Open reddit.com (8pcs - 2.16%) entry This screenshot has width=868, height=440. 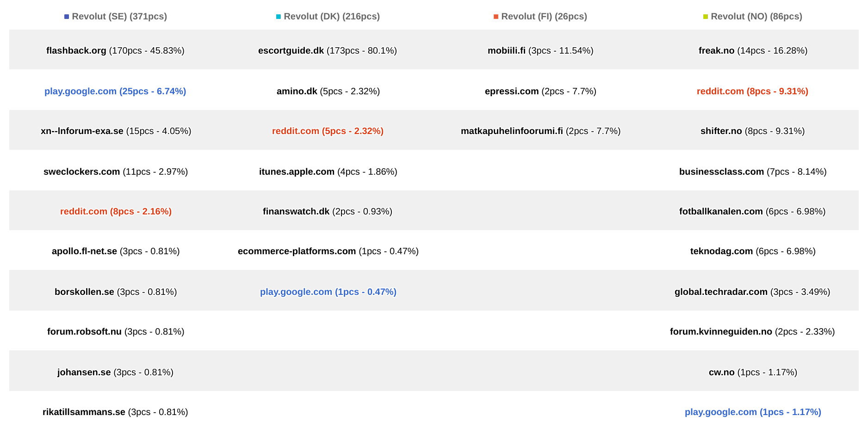(x=116, y=212)
